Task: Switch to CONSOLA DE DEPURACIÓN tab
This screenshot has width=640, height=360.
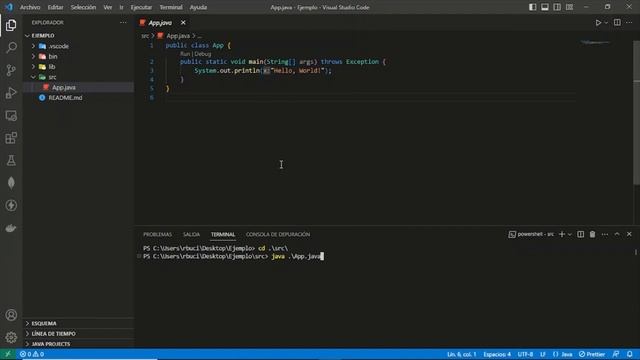Action: point(278,234)
